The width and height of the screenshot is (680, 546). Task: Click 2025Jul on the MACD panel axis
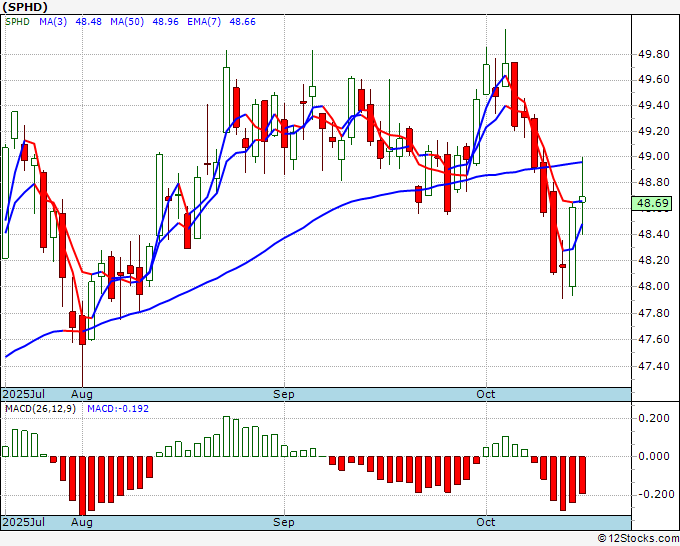click(24, 522)
